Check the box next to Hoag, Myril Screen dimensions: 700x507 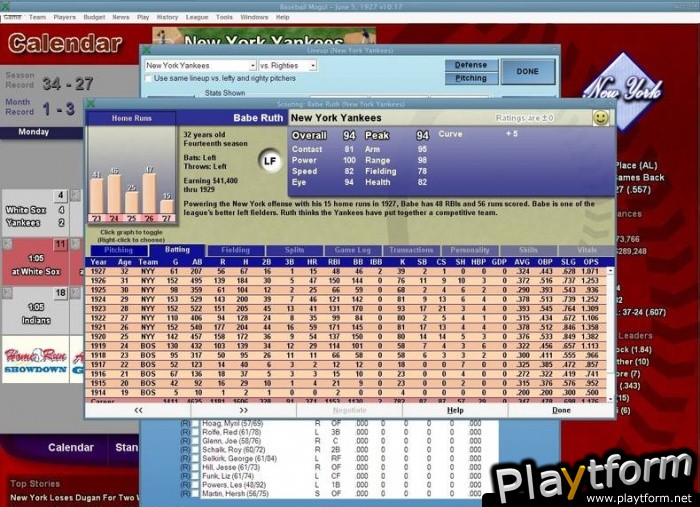[195, 424]
